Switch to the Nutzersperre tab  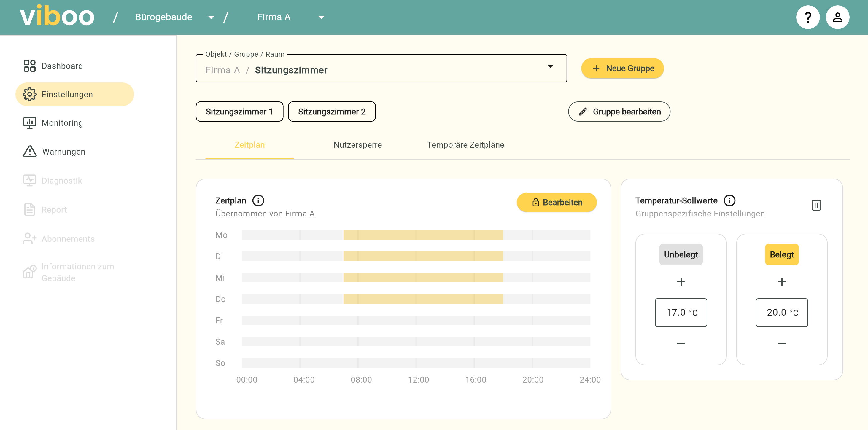pyautogui.click(x=357, y=145)
